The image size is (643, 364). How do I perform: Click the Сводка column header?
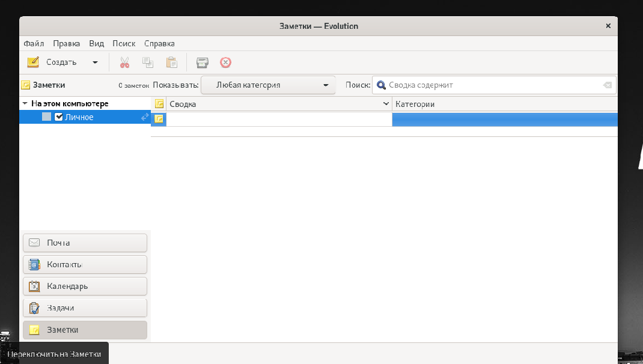tap(279, 104)
